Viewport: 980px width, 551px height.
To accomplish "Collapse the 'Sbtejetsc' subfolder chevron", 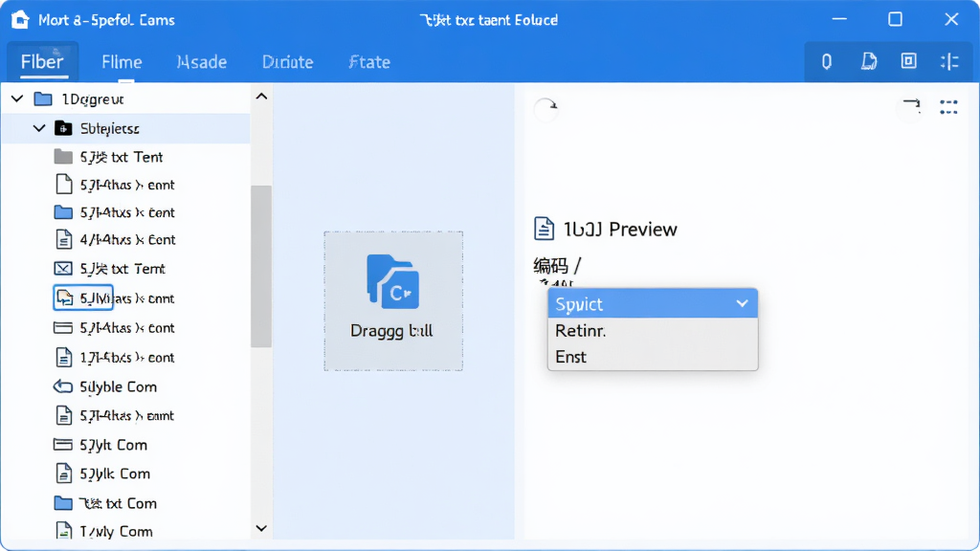I will click(x=39, y=128).
